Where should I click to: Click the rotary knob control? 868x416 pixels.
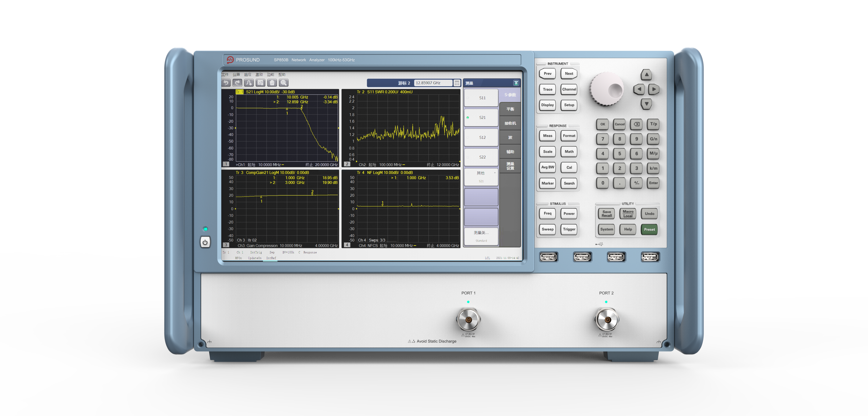click(x=607, y=89)
